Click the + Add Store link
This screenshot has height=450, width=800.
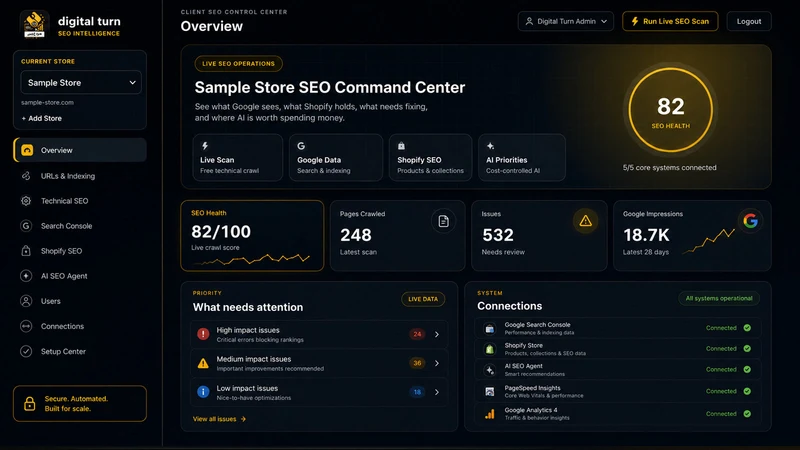(41, 118)
